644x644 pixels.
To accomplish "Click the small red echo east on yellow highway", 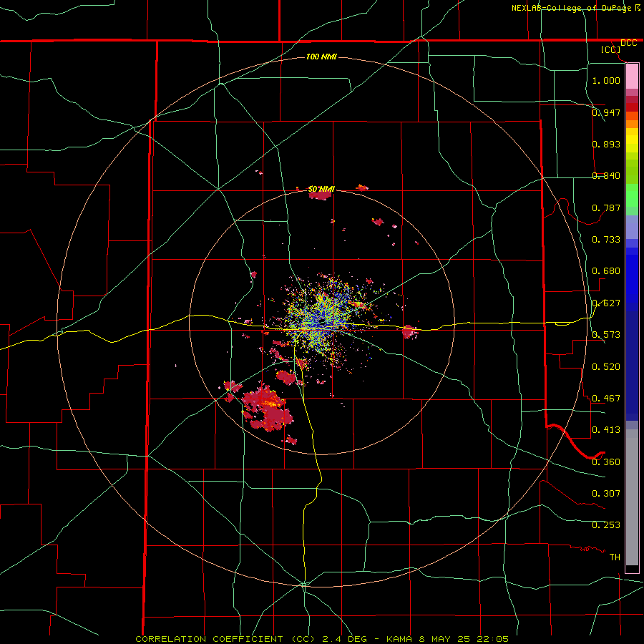I will click(409, 332).
